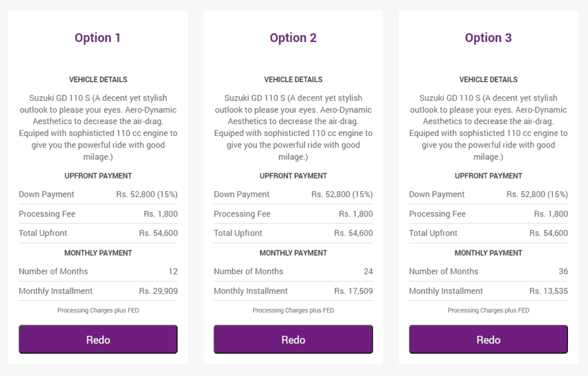Click the Down Payment label in Option 1
Viewport: 588px width, 376px height.
(x=47, y=194)
